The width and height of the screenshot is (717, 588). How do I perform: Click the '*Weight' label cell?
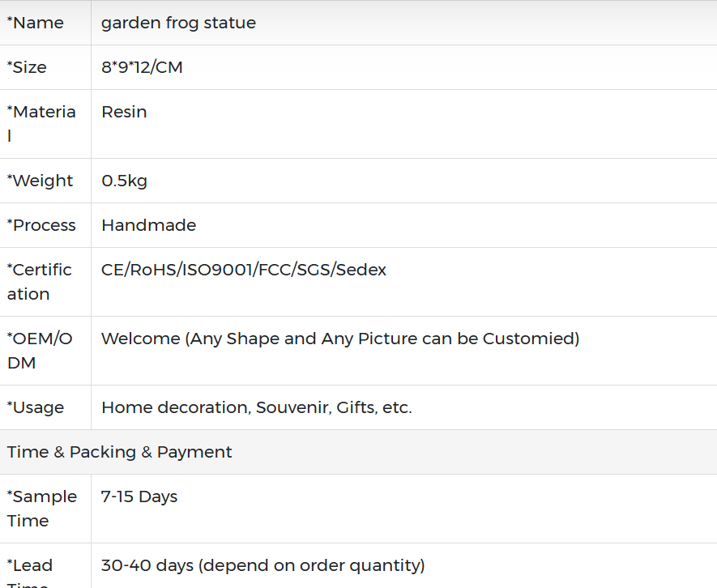[x=41, y=181]
